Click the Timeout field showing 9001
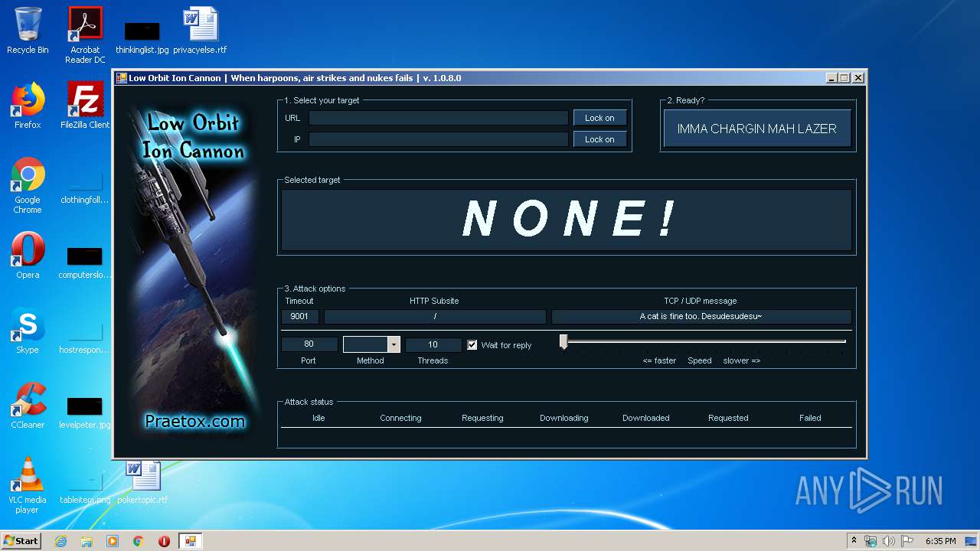The width and height of the screenshot is (980, 551). coord(300,317)
